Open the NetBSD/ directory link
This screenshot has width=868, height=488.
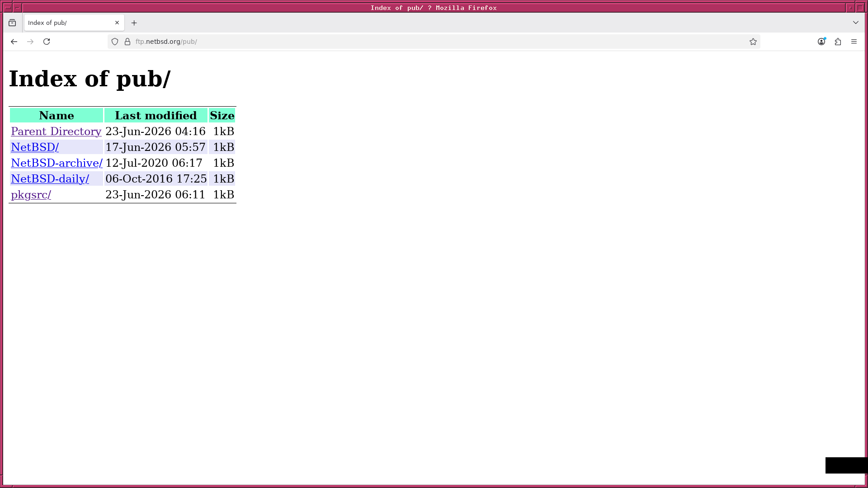coord(35,147)
